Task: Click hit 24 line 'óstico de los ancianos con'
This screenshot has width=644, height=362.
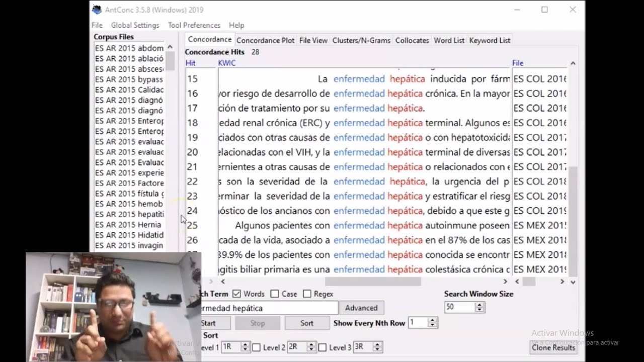Action: [x=275, y=211]
